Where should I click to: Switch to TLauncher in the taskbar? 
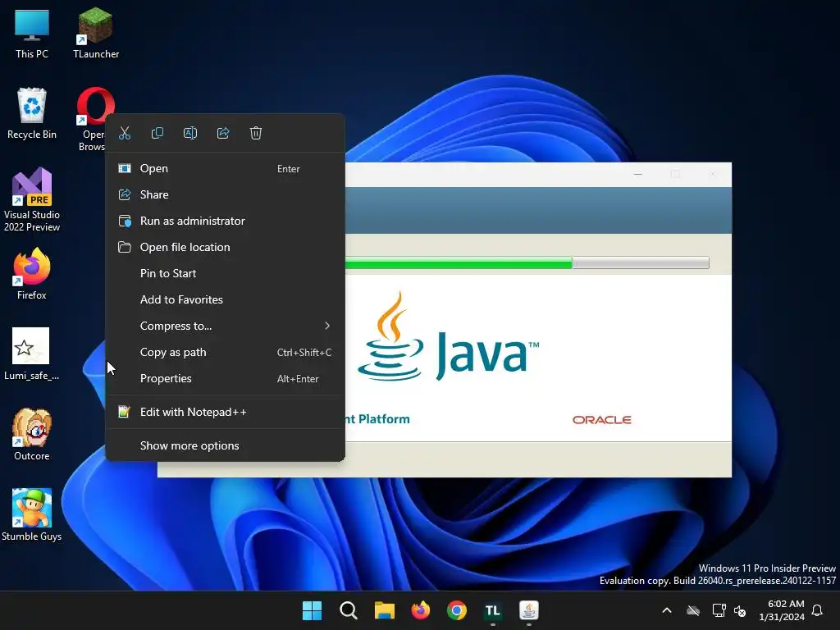click(493, 610)
